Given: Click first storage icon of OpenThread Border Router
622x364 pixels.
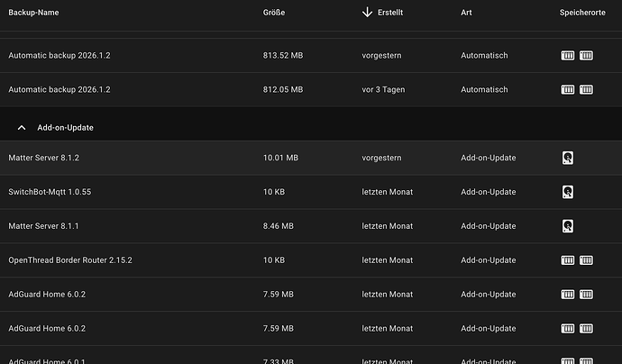Looking at the screenshot, I should click(568, 260).
